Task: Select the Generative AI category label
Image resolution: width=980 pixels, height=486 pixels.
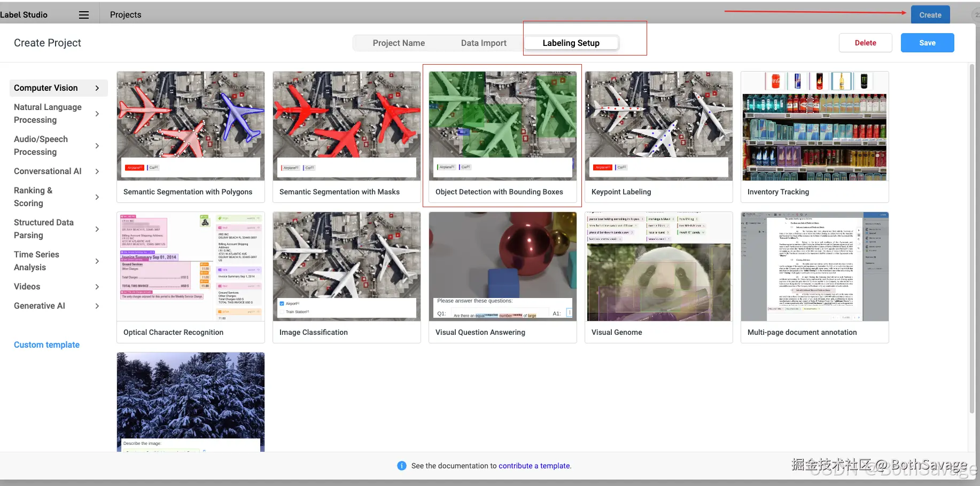Action: [40, 306]
